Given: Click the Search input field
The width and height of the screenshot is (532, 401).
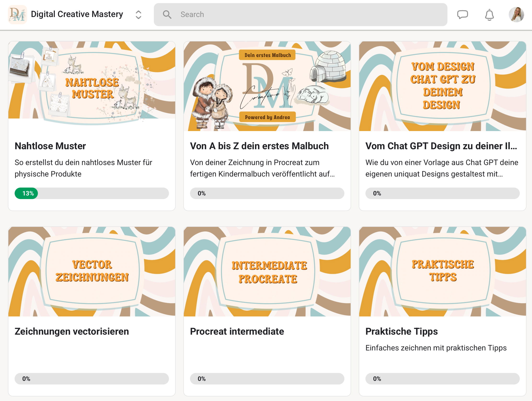Looking at the screenshot, I should pos(301,14).
